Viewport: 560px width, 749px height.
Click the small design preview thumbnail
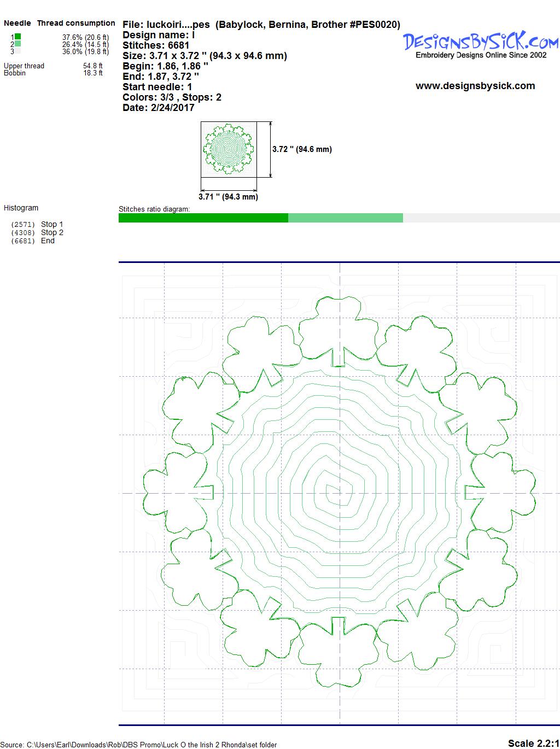pyautogui.click(x=227, y=149)
